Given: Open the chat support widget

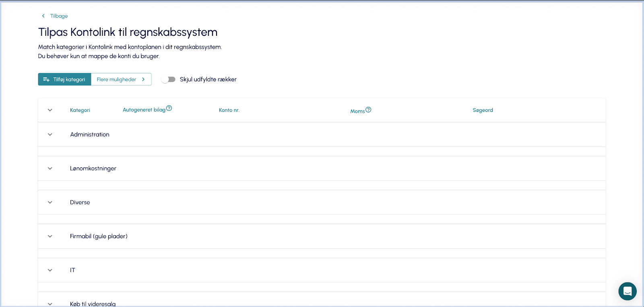Looking at the screenshot, I should pos(627,291).
